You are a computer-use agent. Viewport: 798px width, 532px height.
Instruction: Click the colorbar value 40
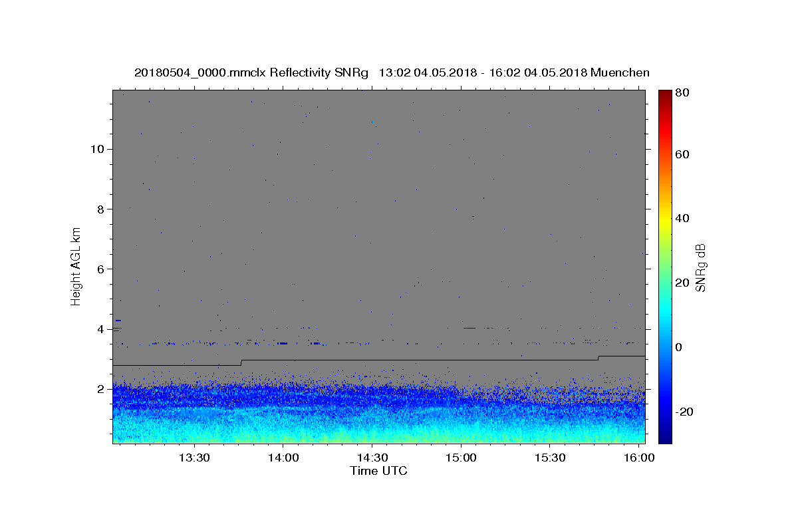[x=684, y=218]
